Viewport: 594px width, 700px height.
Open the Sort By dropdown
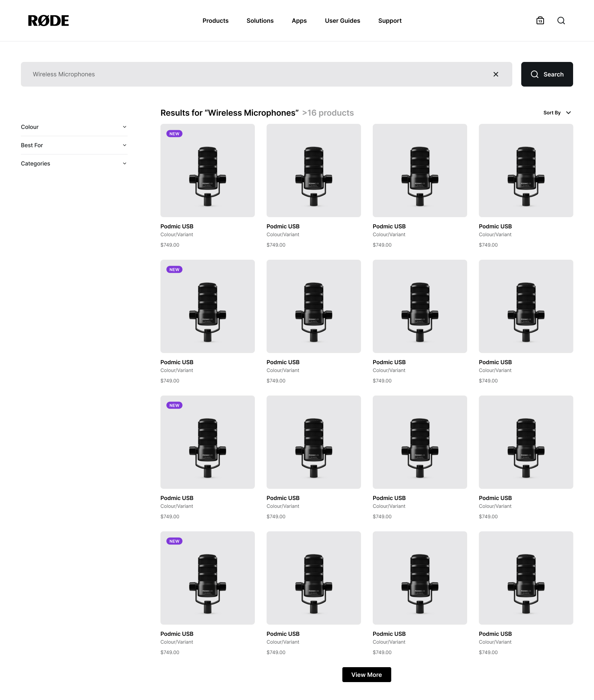coord(557,113)
